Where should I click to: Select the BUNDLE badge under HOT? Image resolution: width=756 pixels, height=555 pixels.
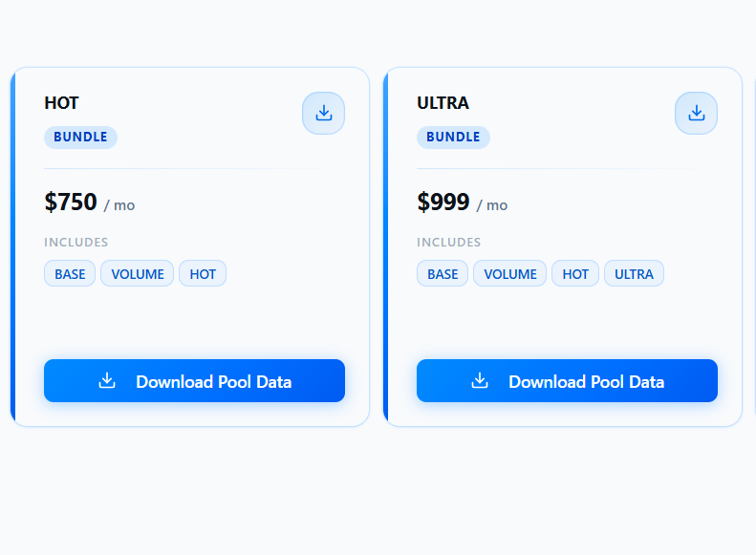(80, 138)
